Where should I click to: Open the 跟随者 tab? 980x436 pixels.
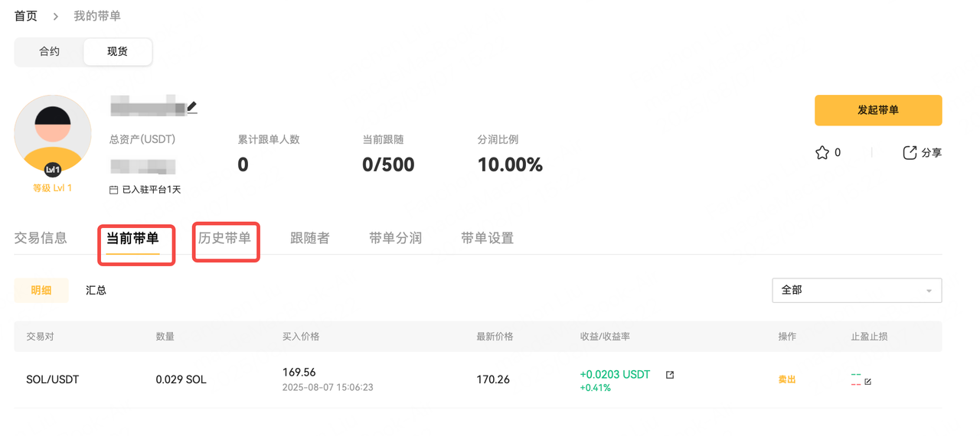[x=310, y=238]
